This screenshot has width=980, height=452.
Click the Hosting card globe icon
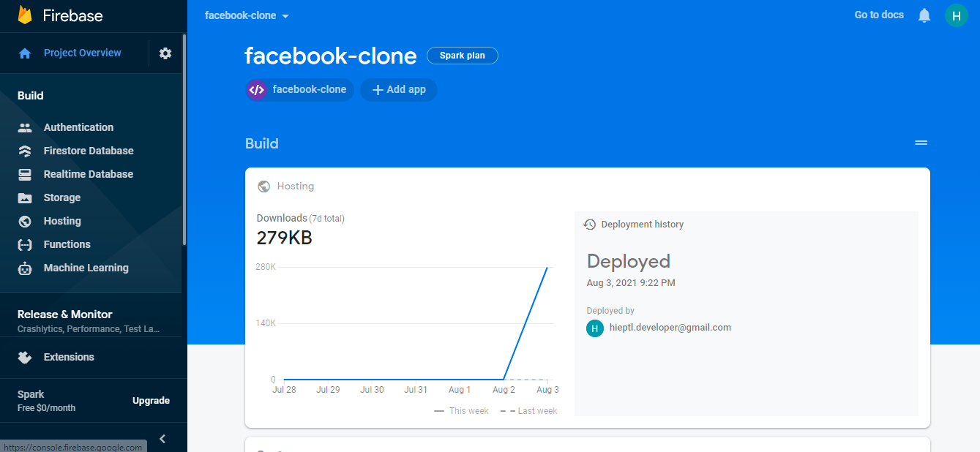[263, 187]
